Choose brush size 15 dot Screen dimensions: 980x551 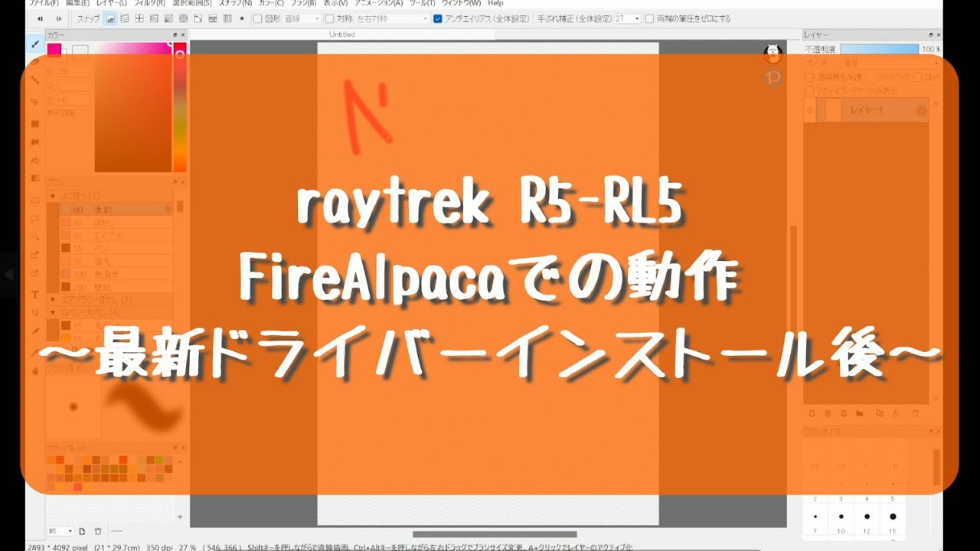click(x=893, y=517)
